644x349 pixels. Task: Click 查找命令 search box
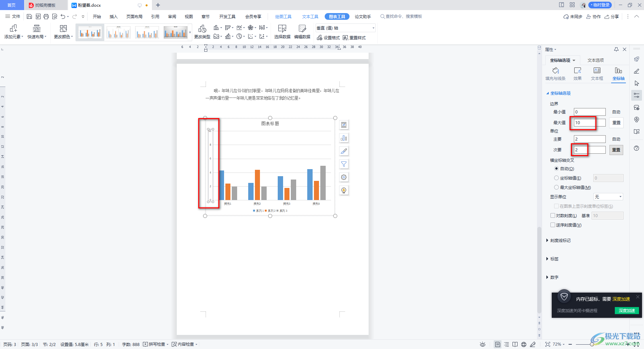[x=401, y=16]
